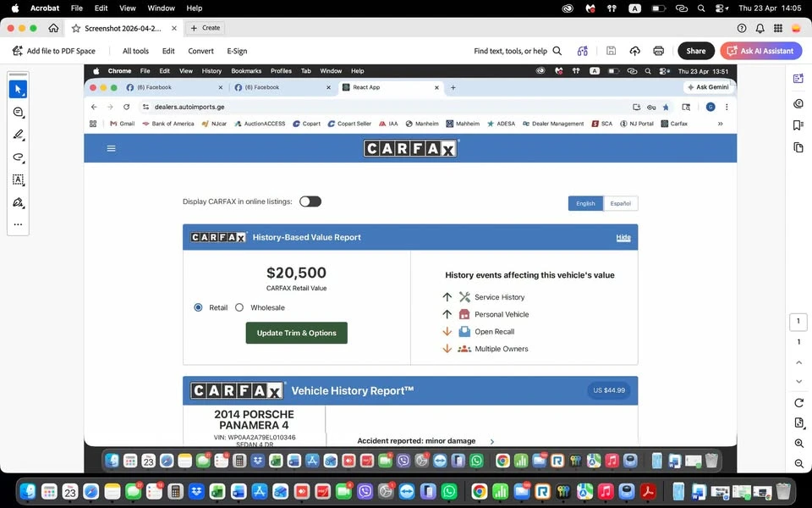812x508 pixels.
Task: Open the Acrobat app menu
Action: point(45,8)
